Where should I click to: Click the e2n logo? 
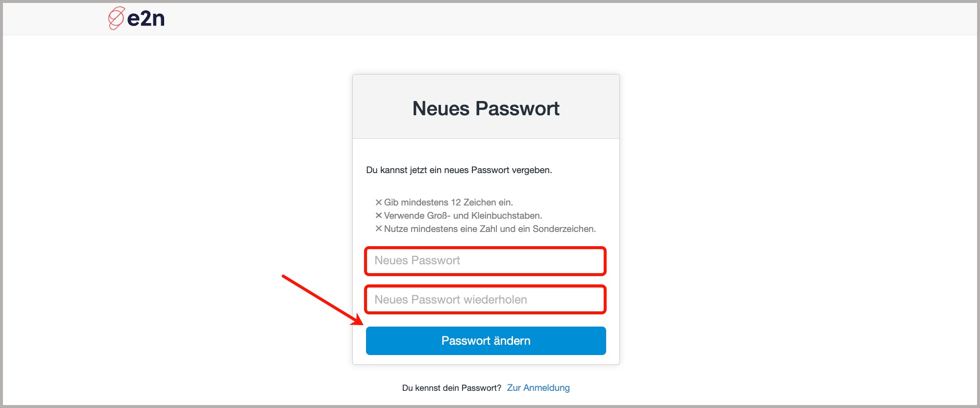[x=136, y=18]
